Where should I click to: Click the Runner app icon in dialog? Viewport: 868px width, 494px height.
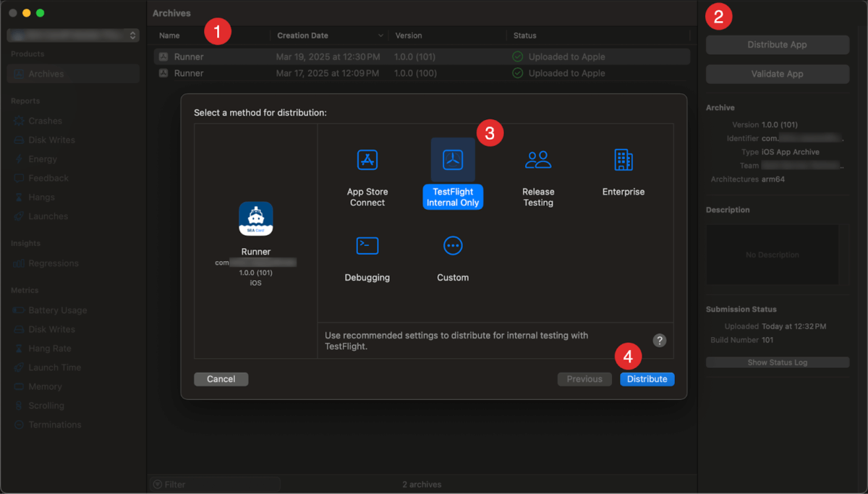click(x=256, y=218)
